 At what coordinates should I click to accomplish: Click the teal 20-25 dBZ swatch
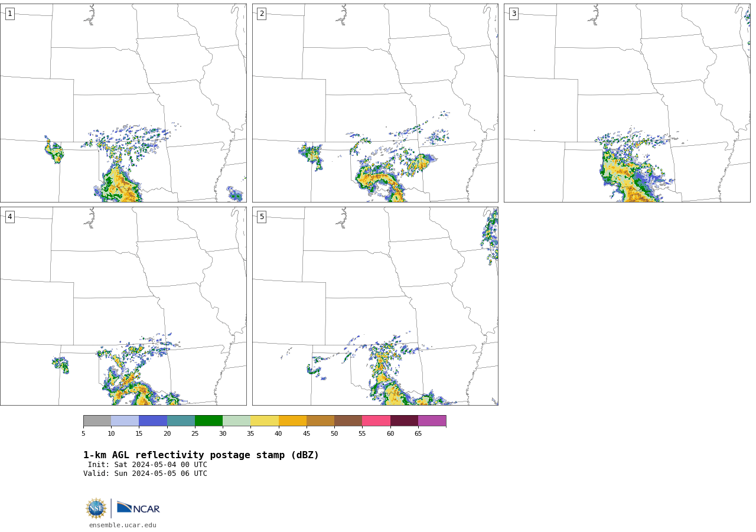[181, 421]
